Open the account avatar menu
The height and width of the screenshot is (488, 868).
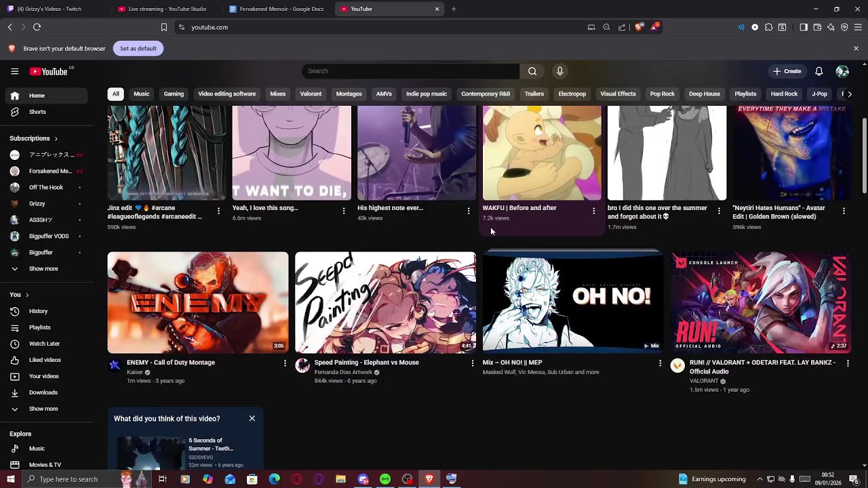click(x=842, y=71)
